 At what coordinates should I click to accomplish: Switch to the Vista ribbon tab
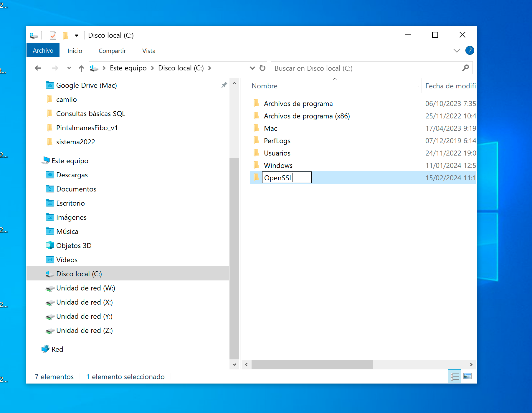click(x=149, y=51)
